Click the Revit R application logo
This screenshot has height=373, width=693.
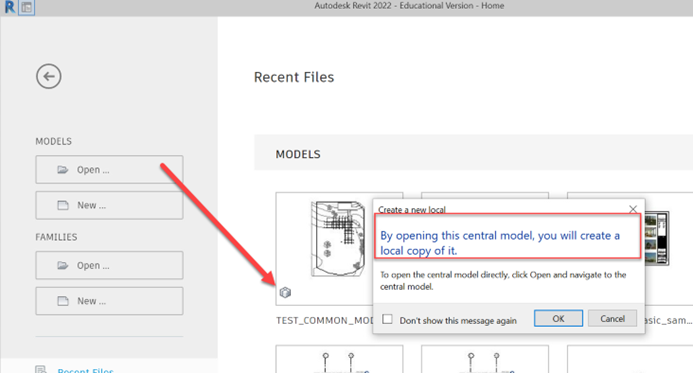point(9,7)
